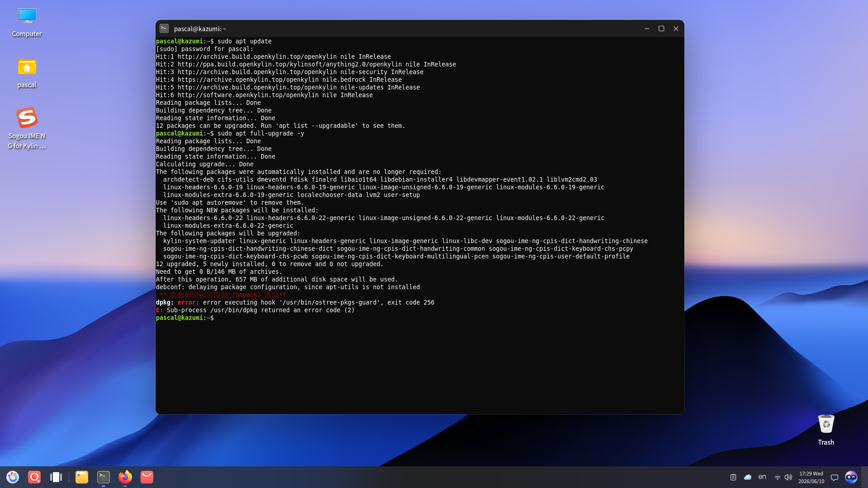Click 'archdetect-deb cifs-utils' package line
The height and width of the screenshot is (488, 868).
coord(380,179)
